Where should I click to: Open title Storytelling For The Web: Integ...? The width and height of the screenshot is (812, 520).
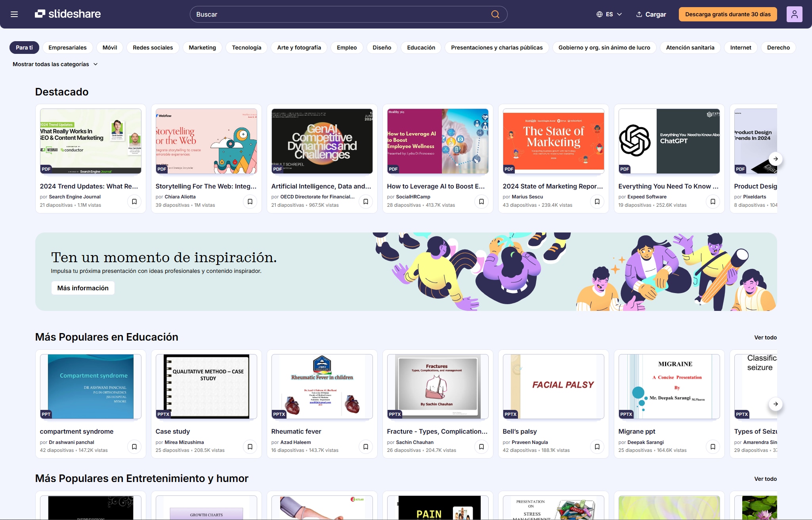[x=206, y=186]
